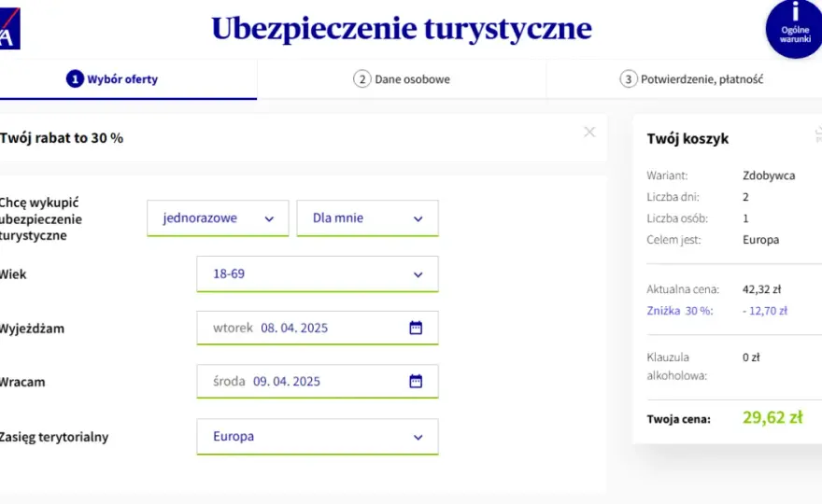Click the Liczba dni label
822x504 pixels.
673,197
